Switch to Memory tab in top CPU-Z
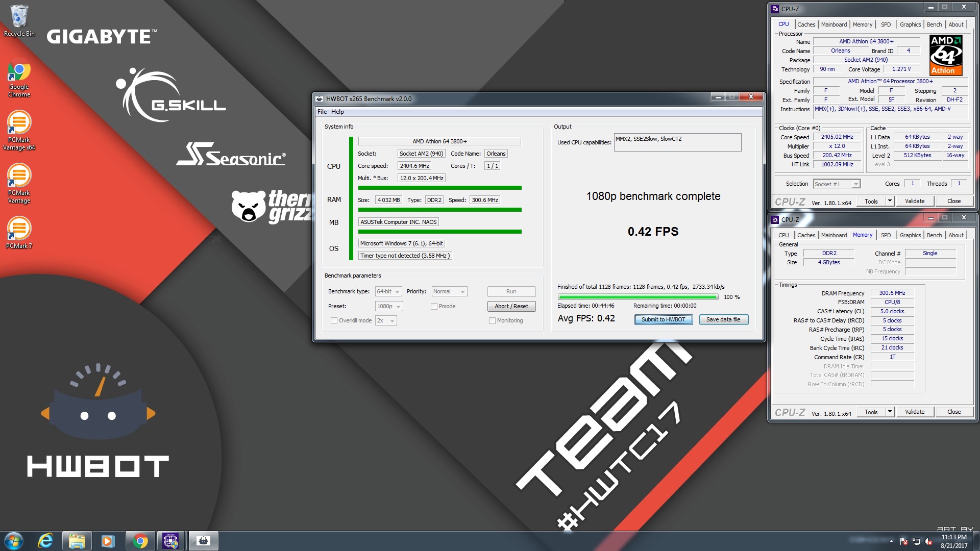 [x=862, y=24]
